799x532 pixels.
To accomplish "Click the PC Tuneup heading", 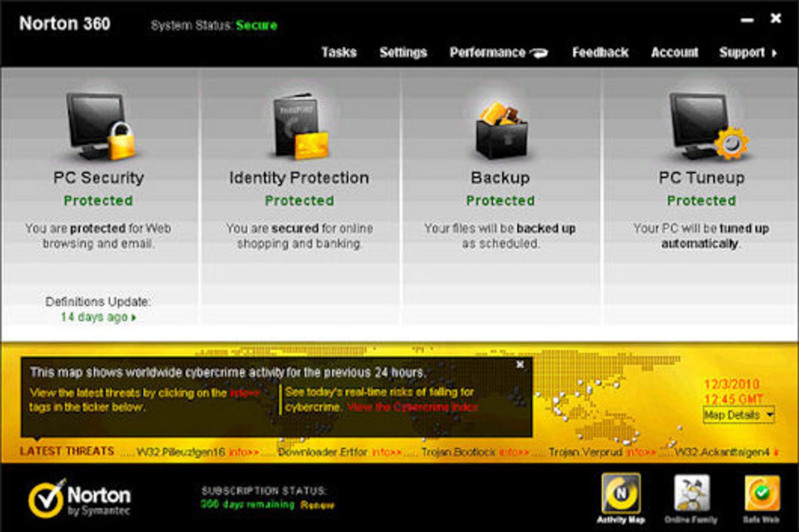I will [702, 178].
